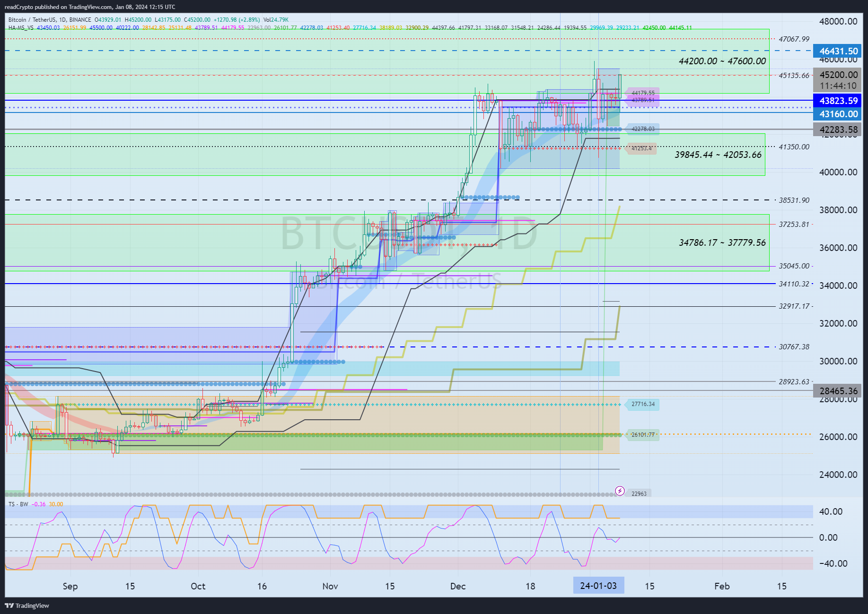The image size is (868, 614).
Task: Click the 28923.63 level label
Action: 794,382
